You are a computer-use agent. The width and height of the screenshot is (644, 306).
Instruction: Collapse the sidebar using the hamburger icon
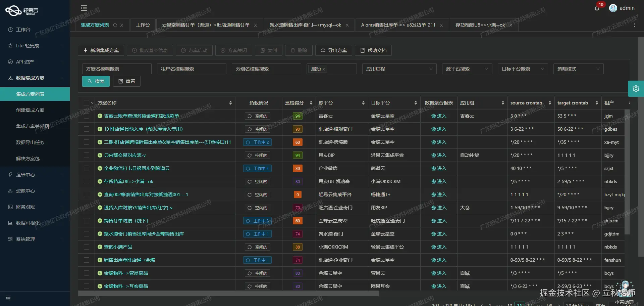coord(84,8)
